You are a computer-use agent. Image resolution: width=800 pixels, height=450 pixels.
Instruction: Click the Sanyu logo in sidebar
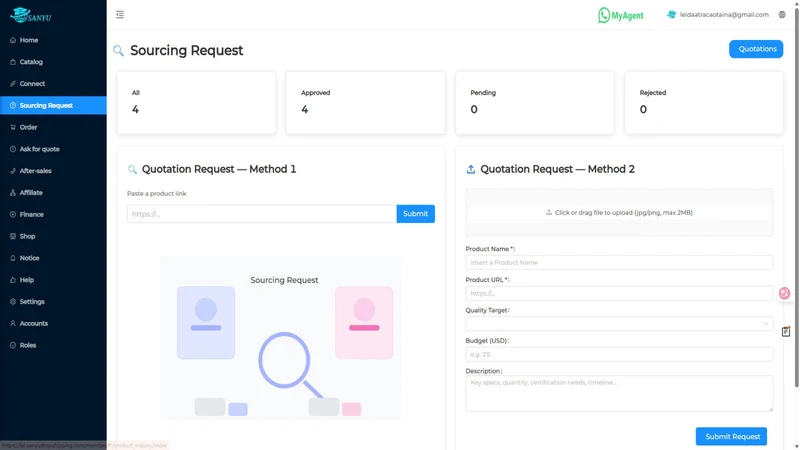[31, 15]
